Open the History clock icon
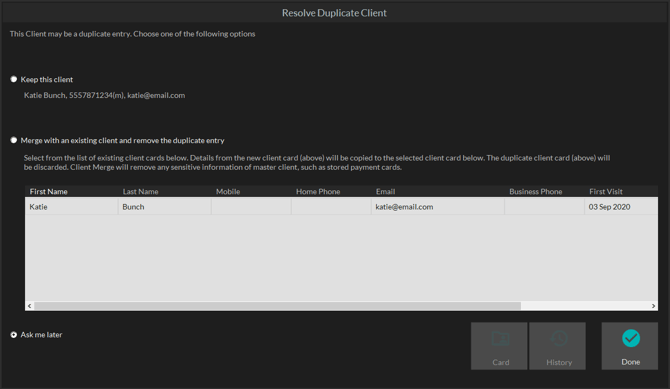Screen dimensions: 670x389 tap(559, 339)
